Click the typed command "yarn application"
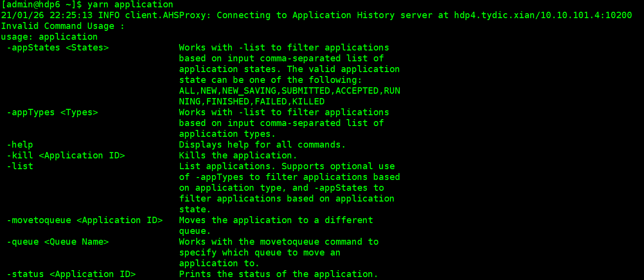644x280 pixels. [x=130, y=5]
